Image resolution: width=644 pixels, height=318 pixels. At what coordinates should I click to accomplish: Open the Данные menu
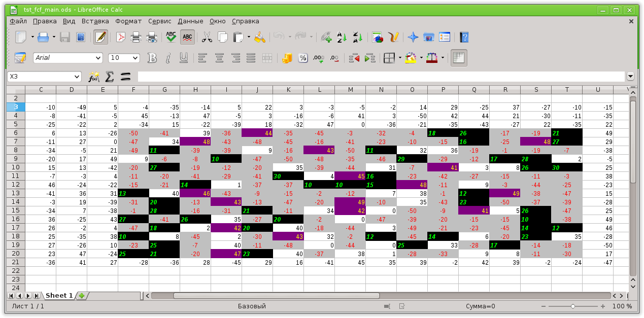(x=190, y=21)
